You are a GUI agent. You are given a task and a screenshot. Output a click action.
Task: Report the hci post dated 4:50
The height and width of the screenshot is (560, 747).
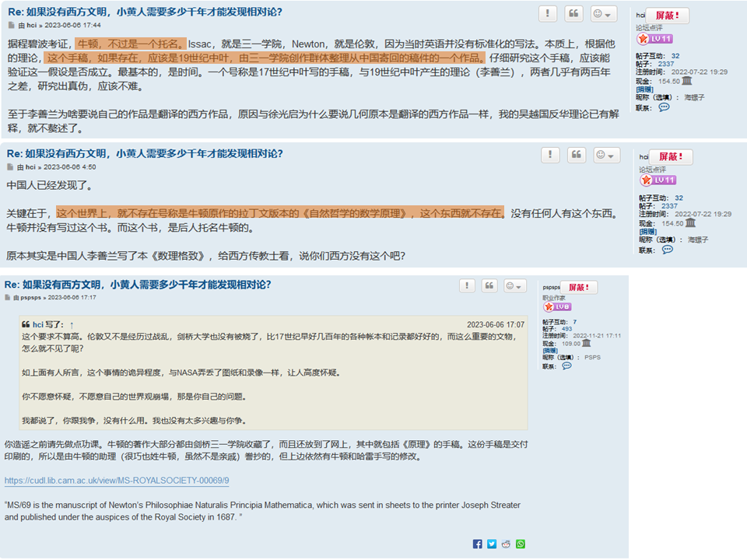pyautogui.click(x=550, y=155)
